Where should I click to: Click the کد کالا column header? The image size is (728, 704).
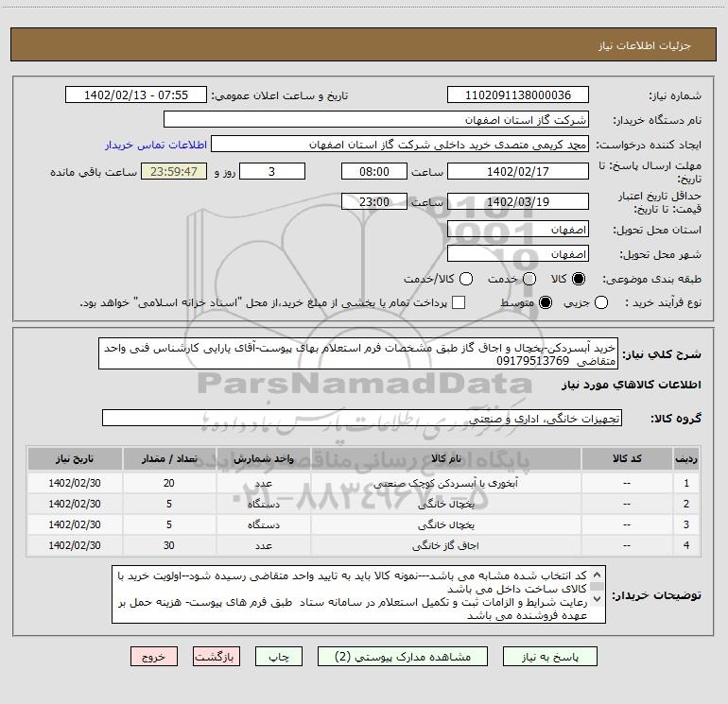627,459
